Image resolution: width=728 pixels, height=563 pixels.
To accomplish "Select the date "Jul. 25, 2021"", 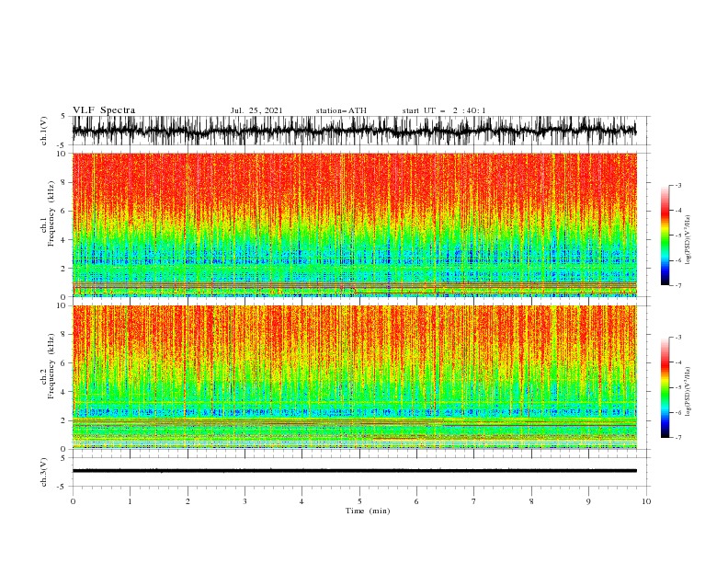I will pos(256,110).
